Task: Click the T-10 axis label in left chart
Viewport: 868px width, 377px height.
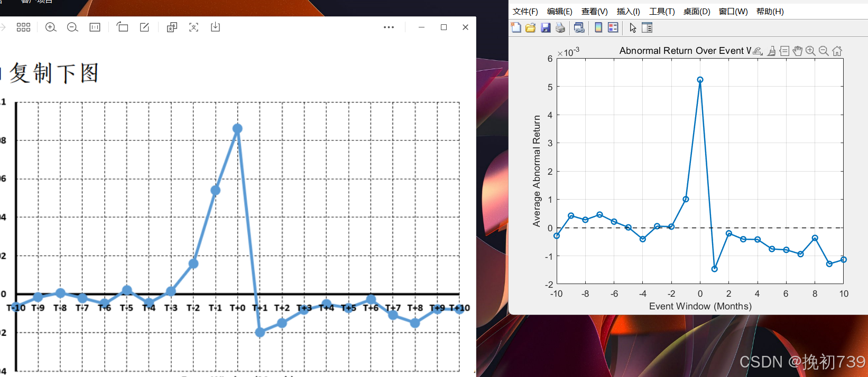Action: (x=16, y=308)
